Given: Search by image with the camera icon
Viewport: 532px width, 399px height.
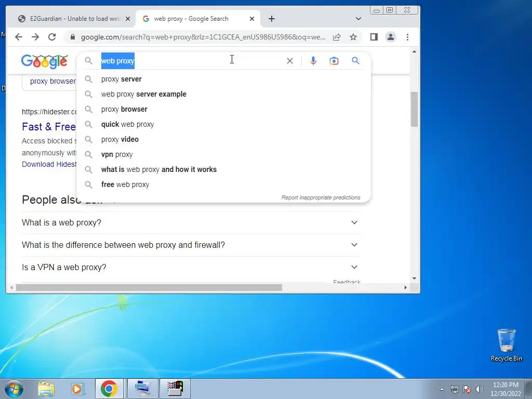Looking at the screenshot, I should (334, 61).
